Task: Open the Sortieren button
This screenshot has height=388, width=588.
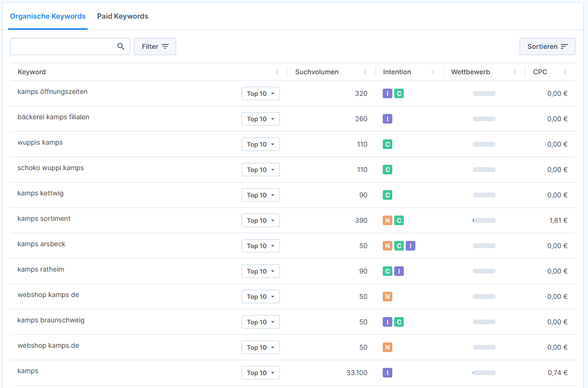Action: click(x=547, y=46)
